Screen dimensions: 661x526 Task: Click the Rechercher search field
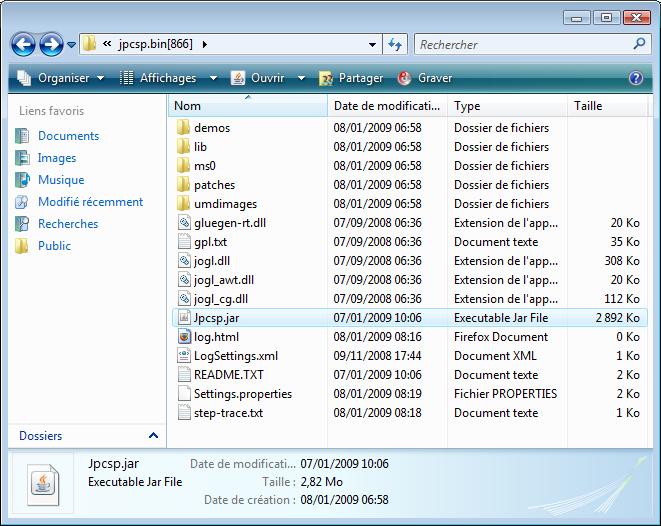[523, 44]
